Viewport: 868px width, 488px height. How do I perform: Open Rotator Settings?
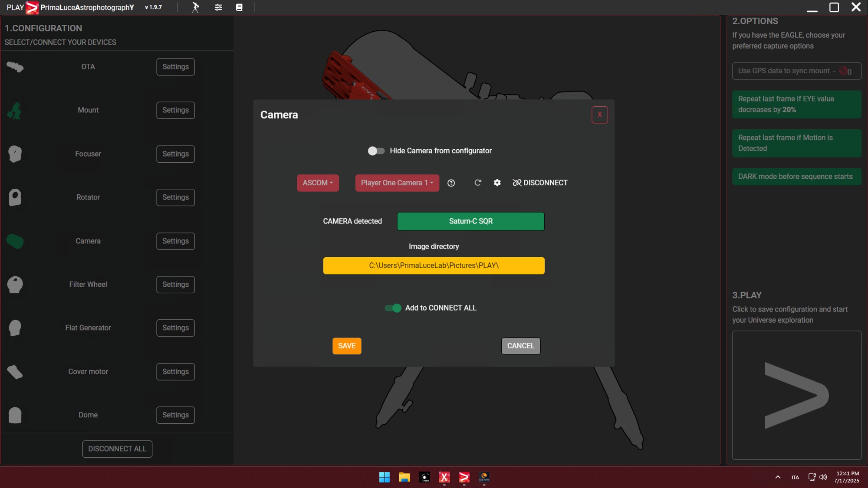click(175, 197)
